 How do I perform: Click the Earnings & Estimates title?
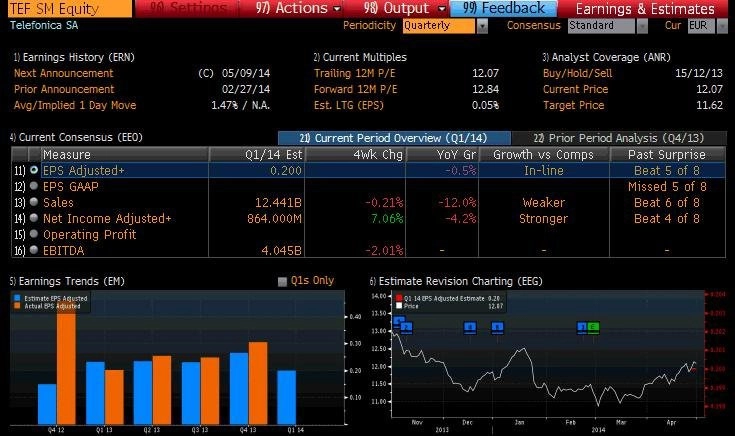(x=645, y=8)
